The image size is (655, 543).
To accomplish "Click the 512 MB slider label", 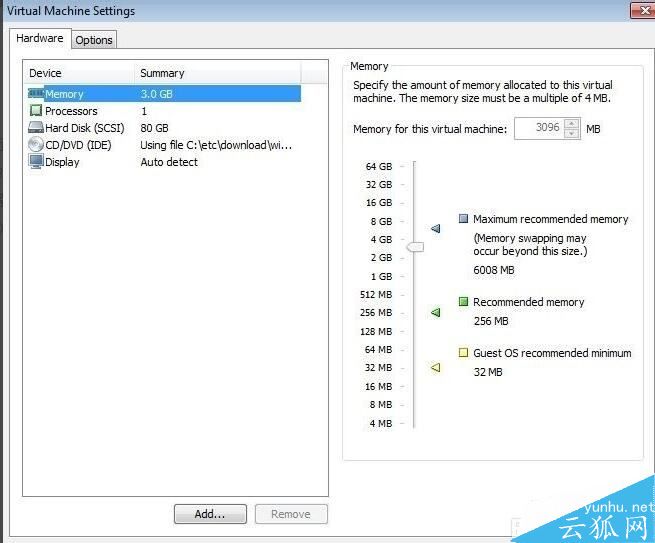I will 376,294.
